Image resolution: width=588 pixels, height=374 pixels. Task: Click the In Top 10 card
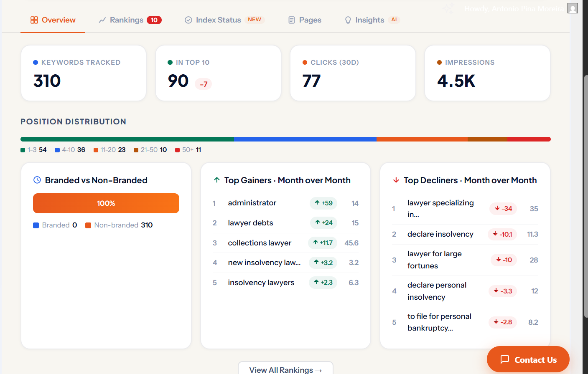pyautogui.click(x=218, y=73)
